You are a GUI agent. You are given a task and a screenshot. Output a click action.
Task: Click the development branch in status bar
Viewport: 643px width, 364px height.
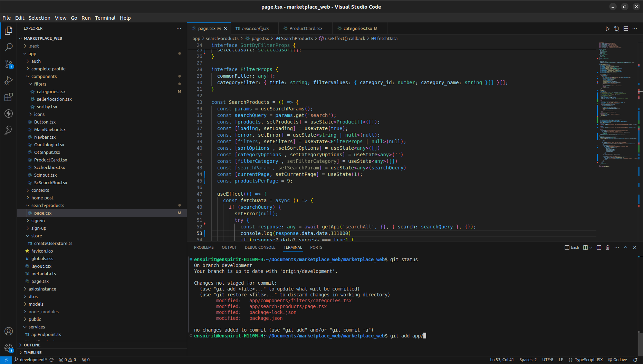click(31, 360)
